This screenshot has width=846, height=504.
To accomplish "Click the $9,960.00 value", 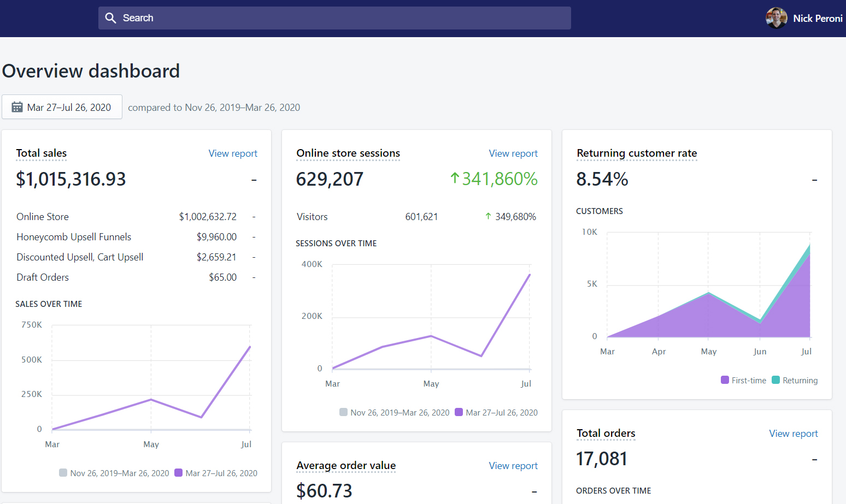I will [216, 237].
